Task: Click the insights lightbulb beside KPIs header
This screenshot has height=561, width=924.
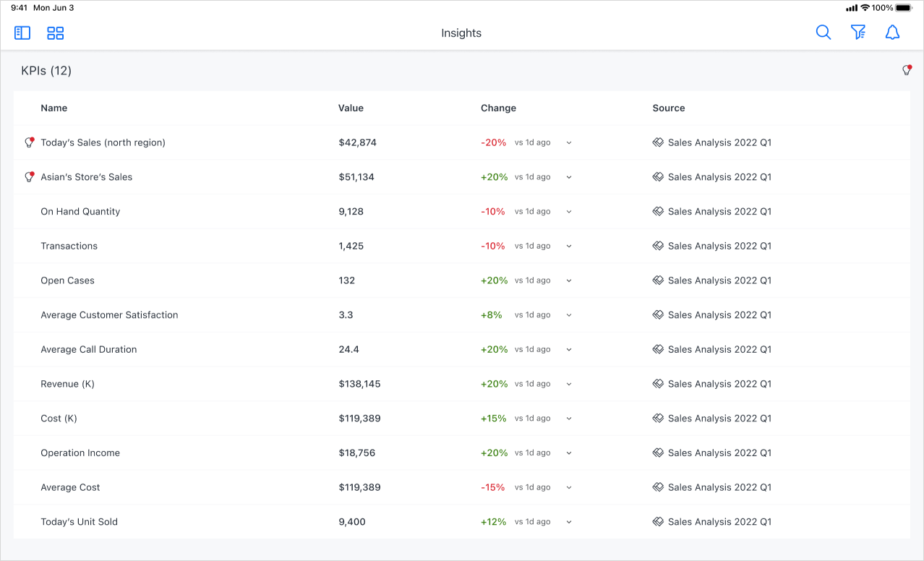Action: (x=907, y=70)
